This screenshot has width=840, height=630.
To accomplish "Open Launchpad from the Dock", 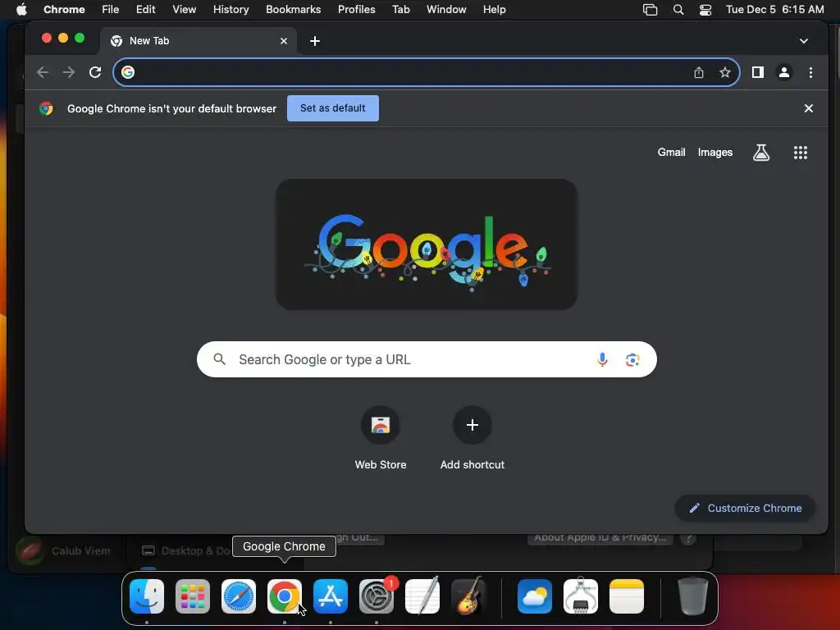I will (x=193, y=596).
